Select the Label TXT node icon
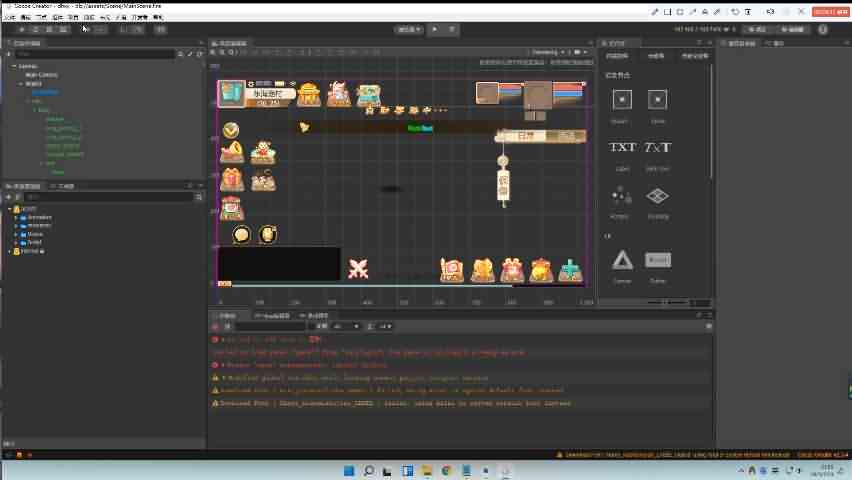This screenshot has width=852, height=480. point(622,147)
